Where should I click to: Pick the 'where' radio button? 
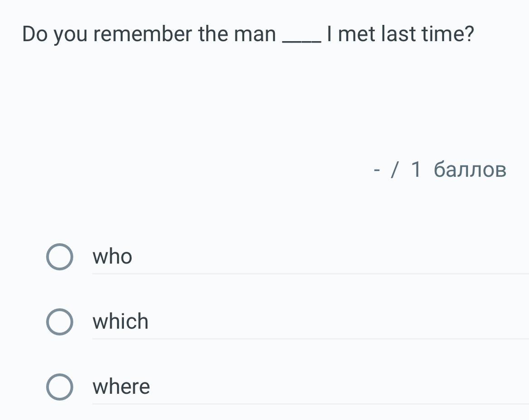[59, 387]
